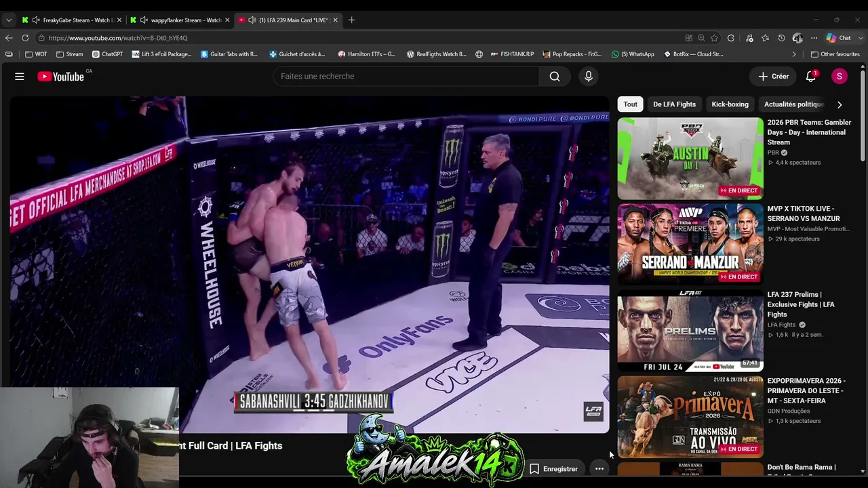This screenshot has height=488, width=868.
Task: Open the media control music note icon
Action: (749, 38)
